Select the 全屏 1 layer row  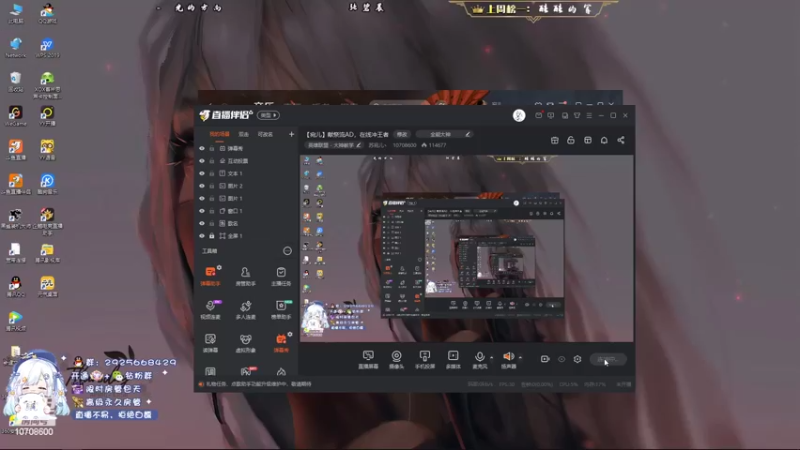click(246, 236)
